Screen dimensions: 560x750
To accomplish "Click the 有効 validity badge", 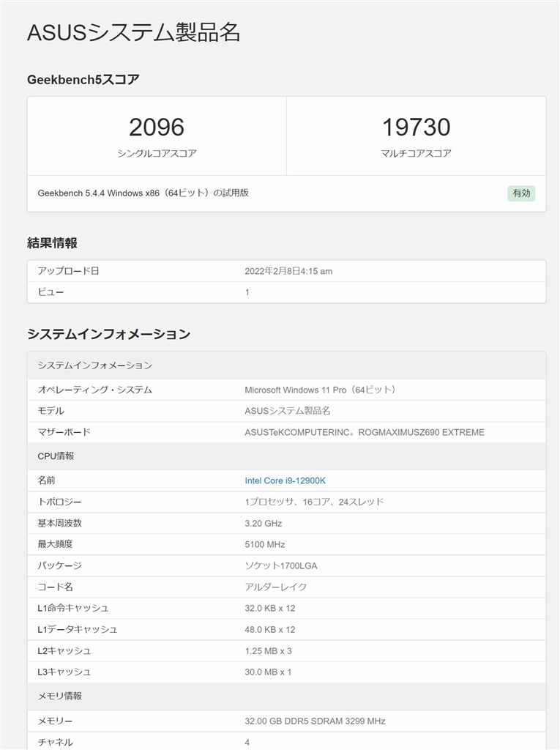I will 521,193.
